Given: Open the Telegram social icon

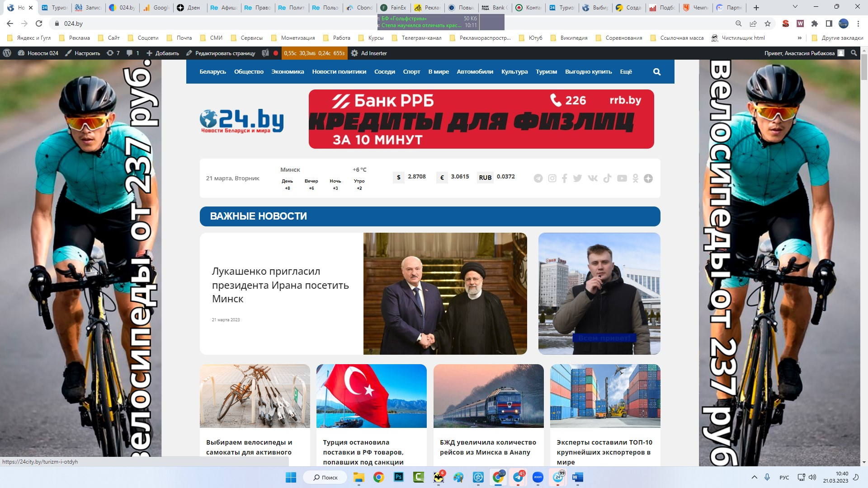Looking at the screenshot, I should point(538,178).
